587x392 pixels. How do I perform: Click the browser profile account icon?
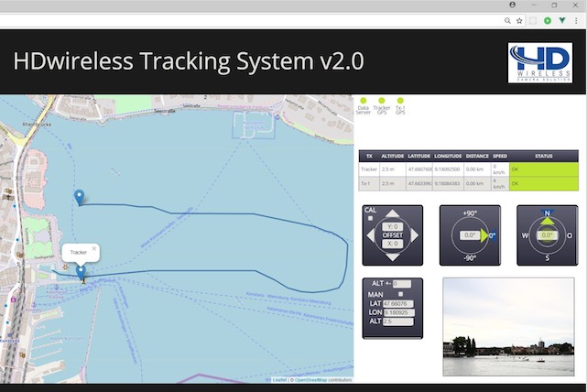[x=512, y=5]
